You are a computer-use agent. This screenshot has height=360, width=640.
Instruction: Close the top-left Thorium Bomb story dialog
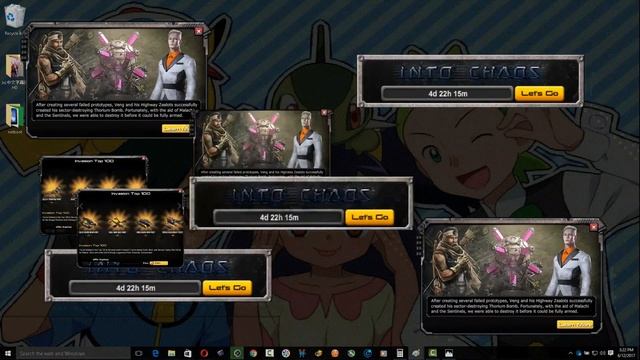(198, 31)
